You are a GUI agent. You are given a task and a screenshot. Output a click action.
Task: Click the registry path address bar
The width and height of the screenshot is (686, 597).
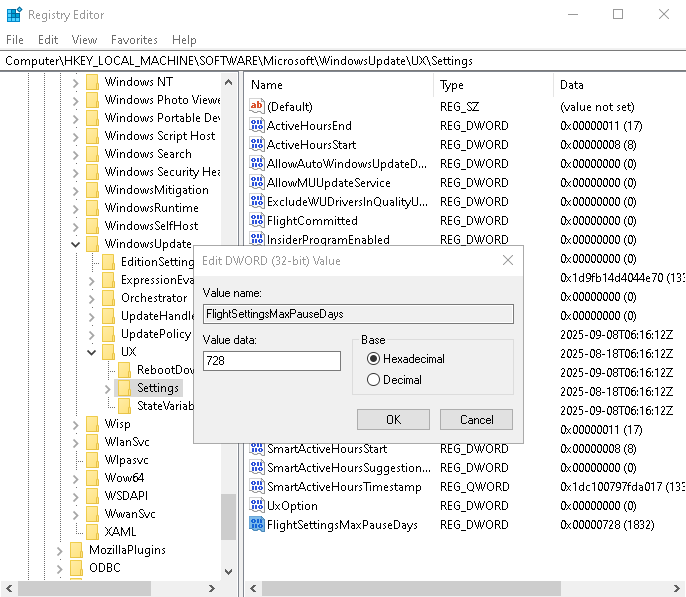coord(343,61)
